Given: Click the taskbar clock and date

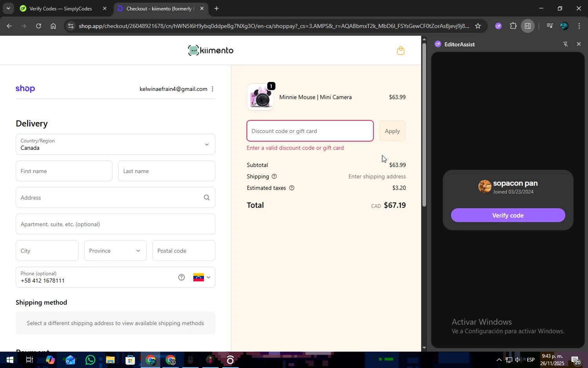Looking at the screenshot, I should pyautogui.click(x=552, y=360).
